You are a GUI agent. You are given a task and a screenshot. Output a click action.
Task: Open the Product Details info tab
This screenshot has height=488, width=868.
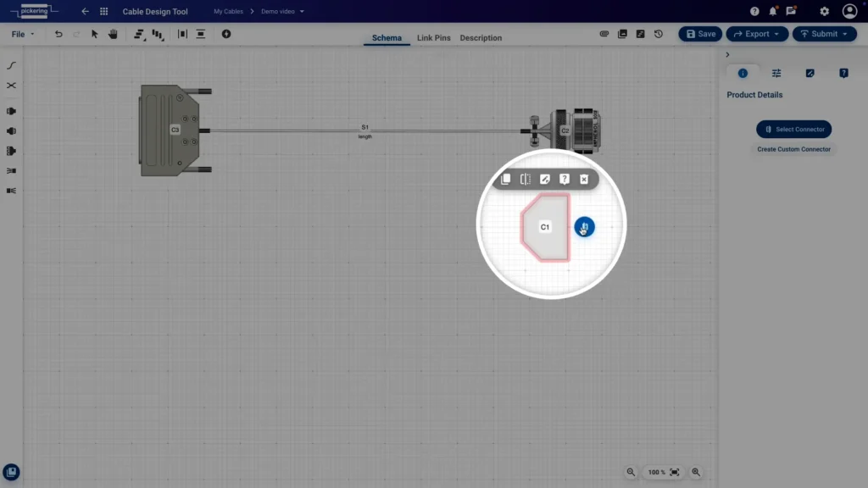[743, 73]
